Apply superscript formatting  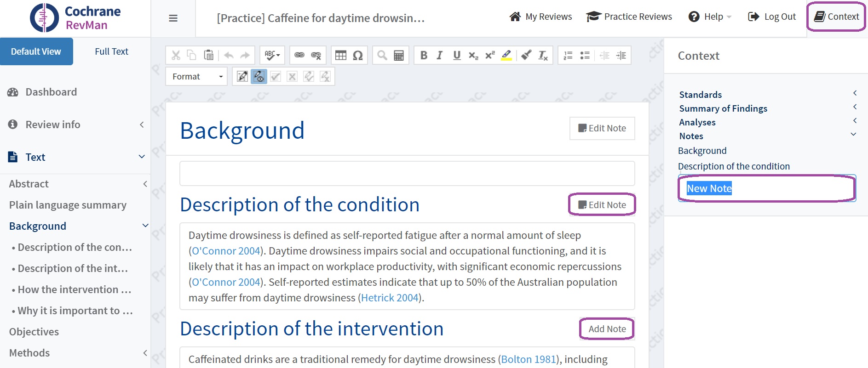click(490, 56)
